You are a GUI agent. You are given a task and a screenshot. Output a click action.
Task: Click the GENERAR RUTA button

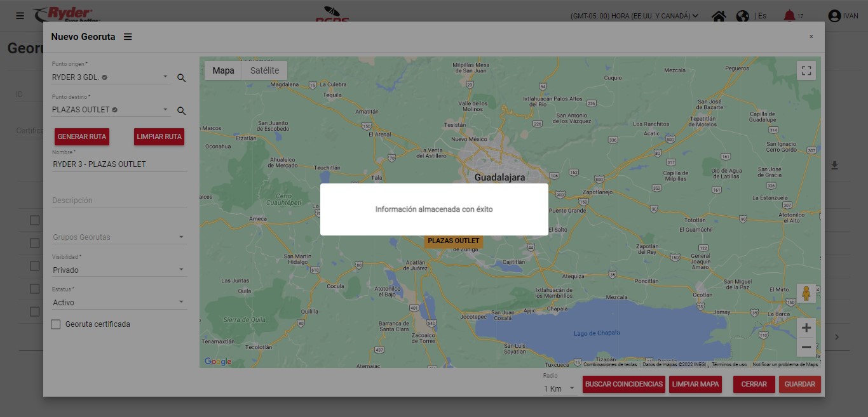[81, 136]
